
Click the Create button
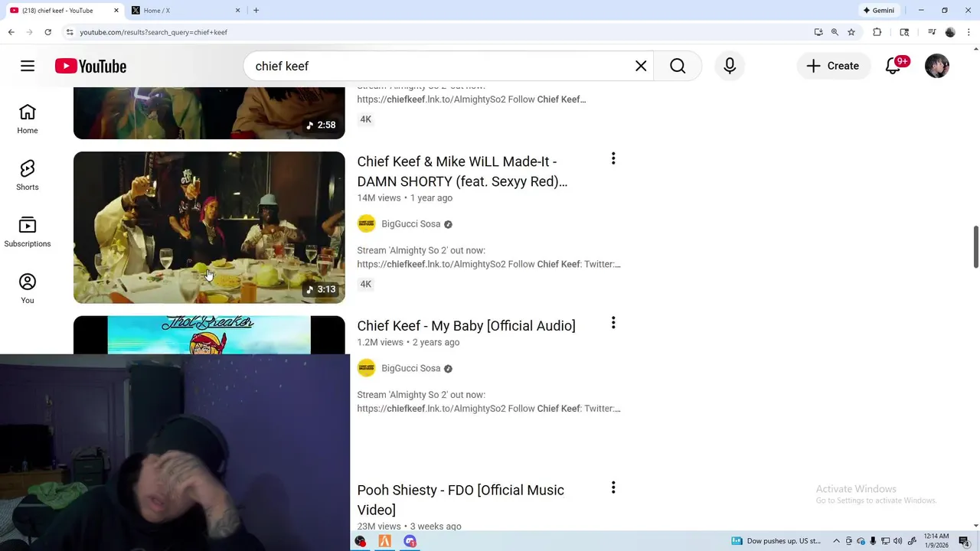pyautogui.click(x=833, y=66)
